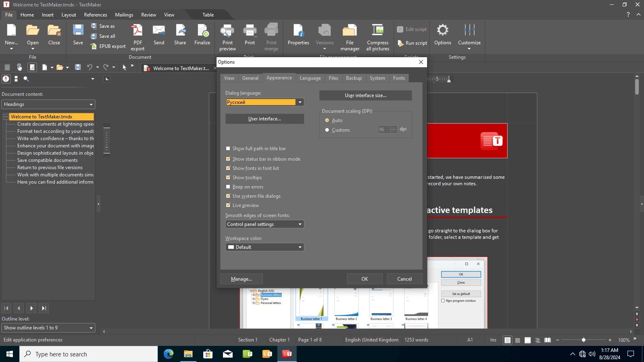Image resolution: width=644 pixels, height=362 pixels.
Task: Click the Windows taskbar search box
Action: coord(89,354)
